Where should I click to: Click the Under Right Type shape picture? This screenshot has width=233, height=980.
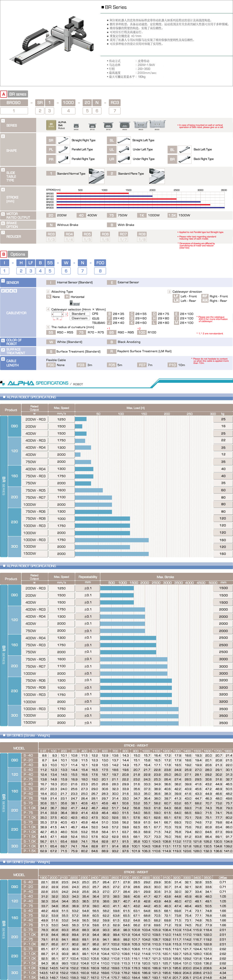click(124, 159)
